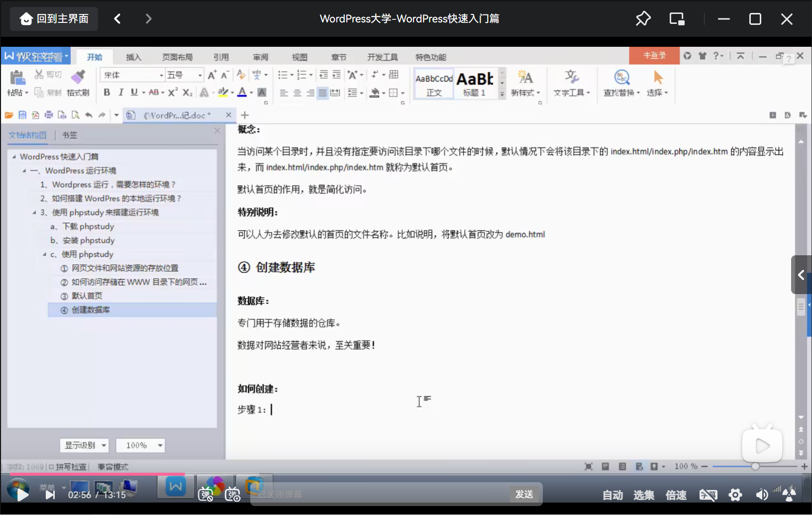
Task: Click the Print icon in quick toolbar
Action: [x=49, y=115]
